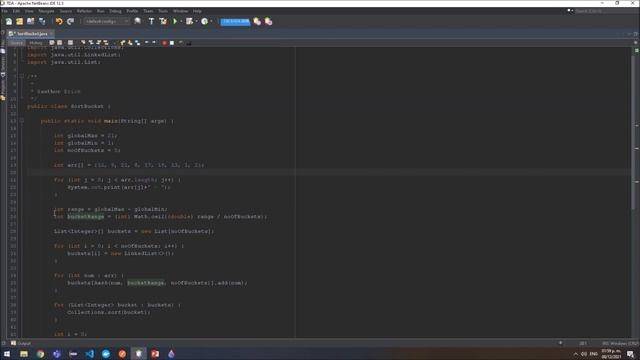640x360 pixels.
Task: Open the Output panel tab at the bottom
Action: 21,343
